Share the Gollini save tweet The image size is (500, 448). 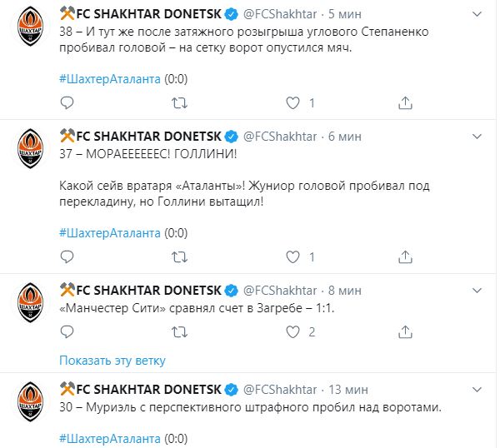[x=405, y=256]
